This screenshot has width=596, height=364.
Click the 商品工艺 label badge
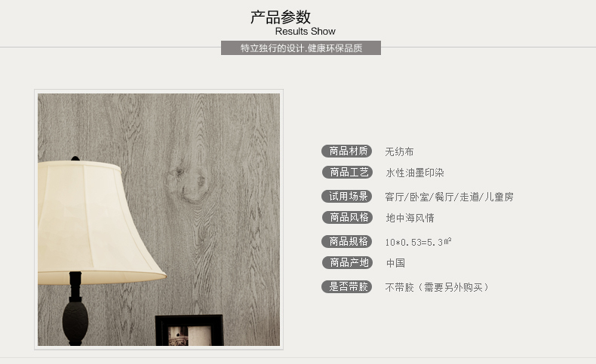point(347,173)
